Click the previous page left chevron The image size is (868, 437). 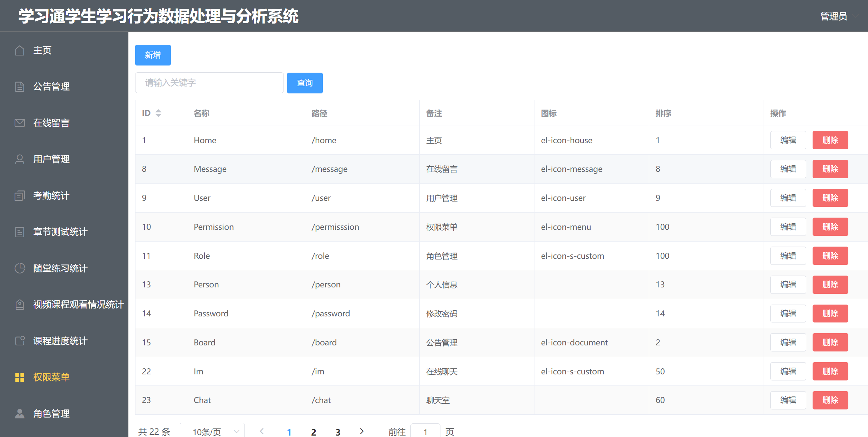[262, 431]
